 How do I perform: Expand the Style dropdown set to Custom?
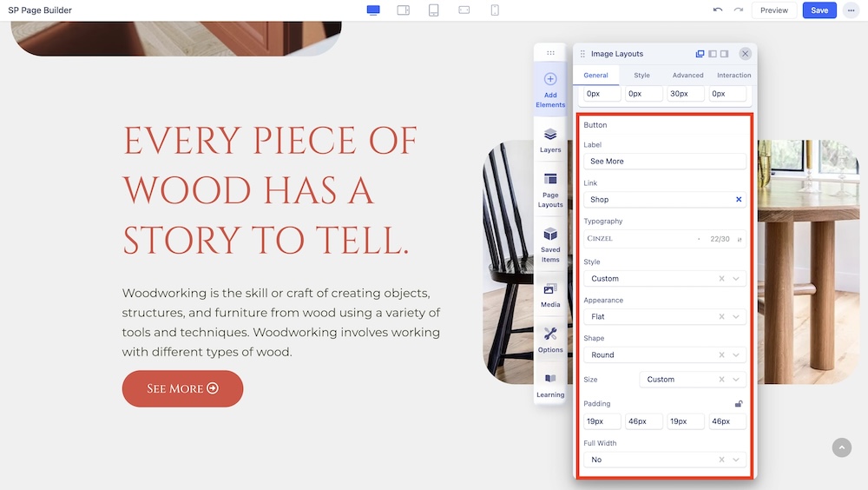click(664, 279)
